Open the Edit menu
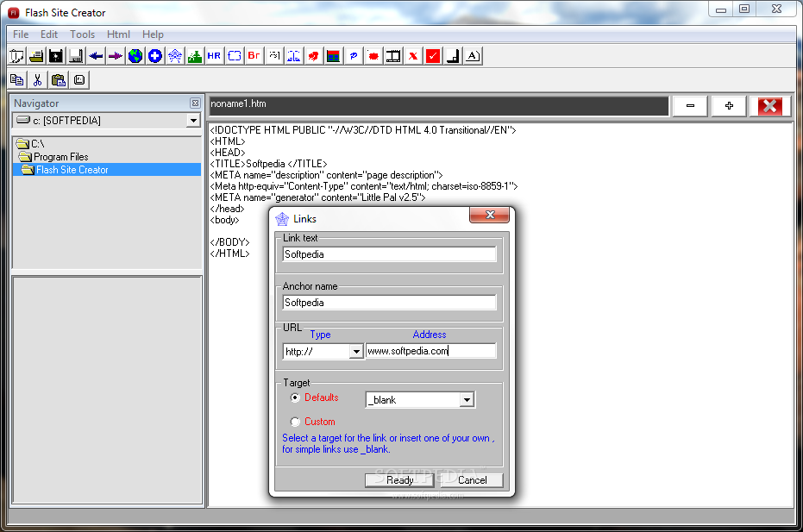The height and width of the screenshot is (532, 803). click(x=49, y=34)
